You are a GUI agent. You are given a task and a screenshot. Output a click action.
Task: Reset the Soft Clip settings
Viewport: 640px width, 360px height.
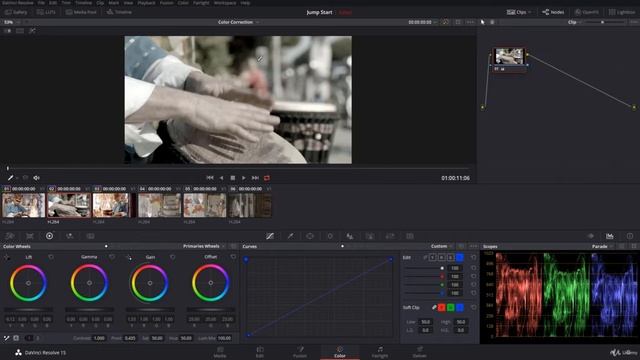[473, 307]
